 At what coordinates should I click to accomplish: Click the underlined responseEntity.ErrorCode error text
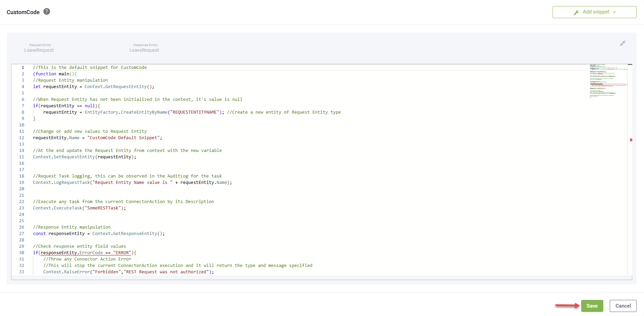tap(72, 253)
